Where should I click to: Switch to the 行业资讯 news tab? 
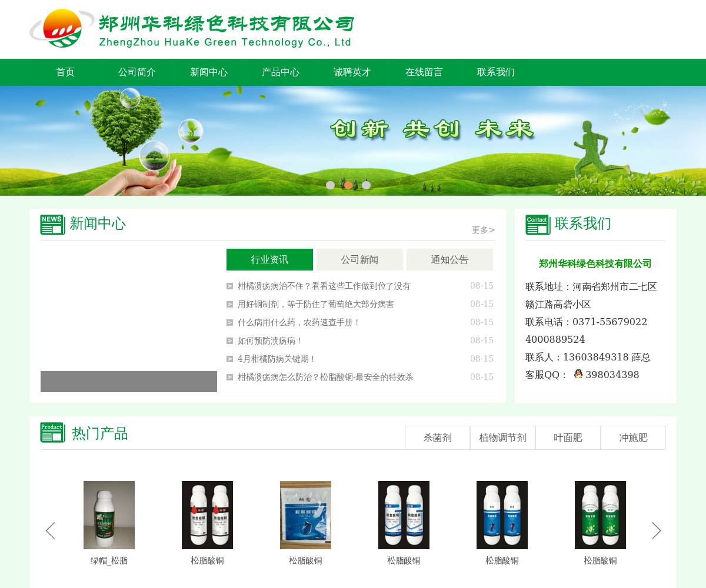269,259
